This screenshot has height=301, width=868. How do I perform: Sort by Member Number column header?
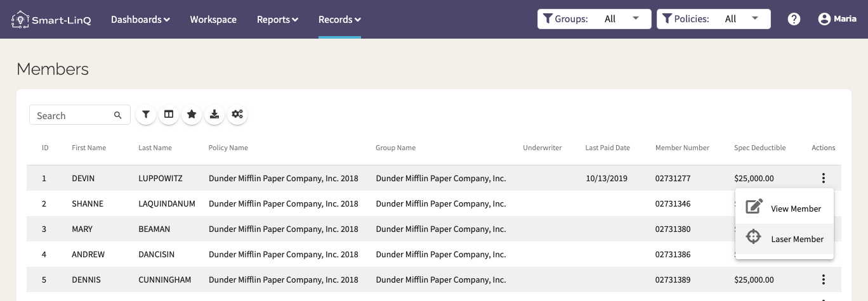[682, 148]
